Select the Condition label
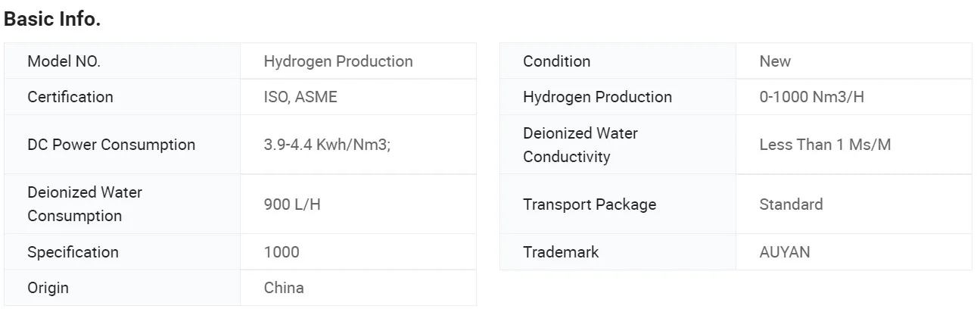Screen dimensions: 980x309 tap(556, 61)
